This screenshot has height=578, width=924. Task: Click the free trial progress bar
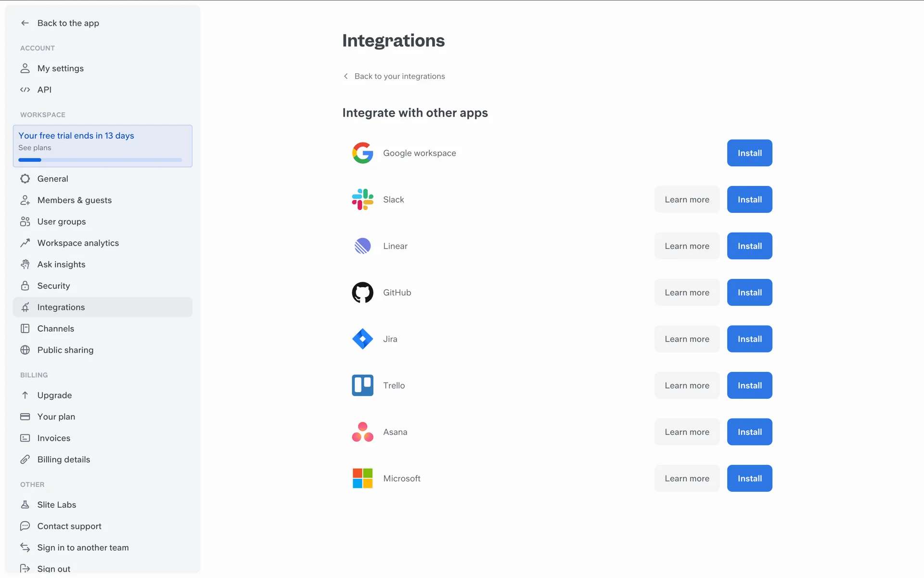(x=100, y=160)
